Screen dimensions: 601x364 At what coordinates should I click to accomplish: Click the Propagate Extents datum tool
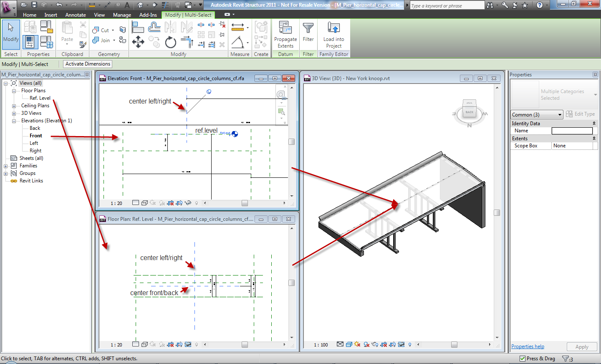point(285,35)
